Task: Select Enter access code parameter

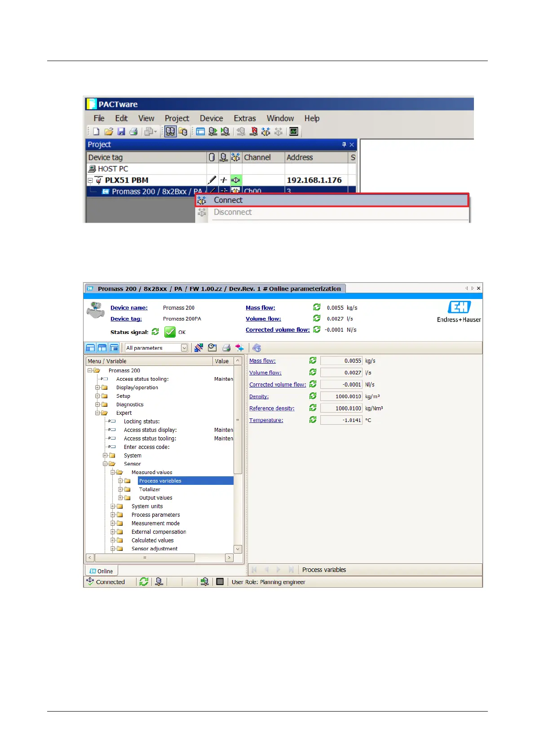Action: 146,447
